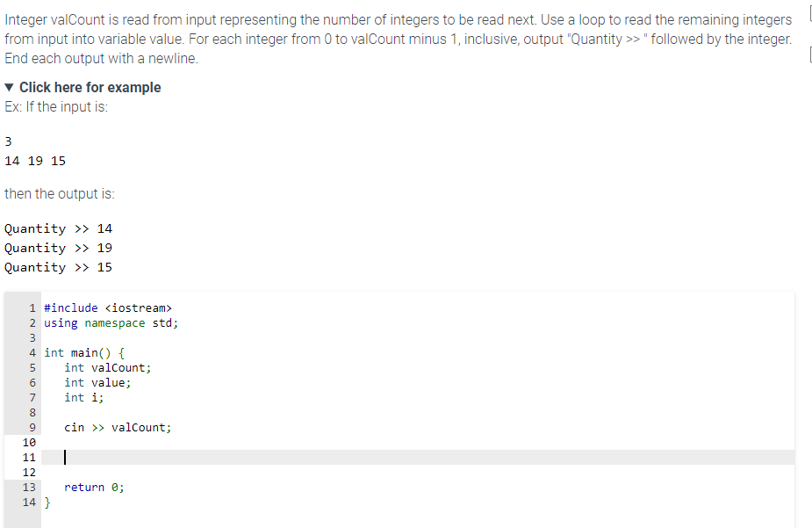The image size is (812, 528).
Task: Click the 'return 0;' statement line
Action: point(94,487)
